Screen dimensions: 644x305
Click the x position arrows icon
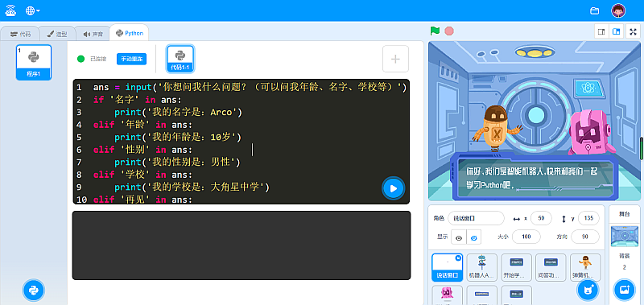[x=517, y=219]
